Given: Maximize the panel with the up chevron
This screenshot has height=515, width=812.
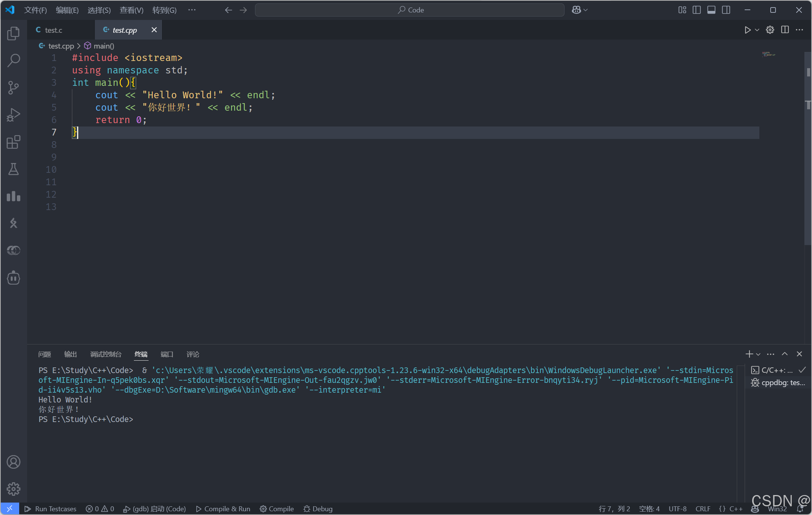Looking at the screenshot, I should pos(785,354).
